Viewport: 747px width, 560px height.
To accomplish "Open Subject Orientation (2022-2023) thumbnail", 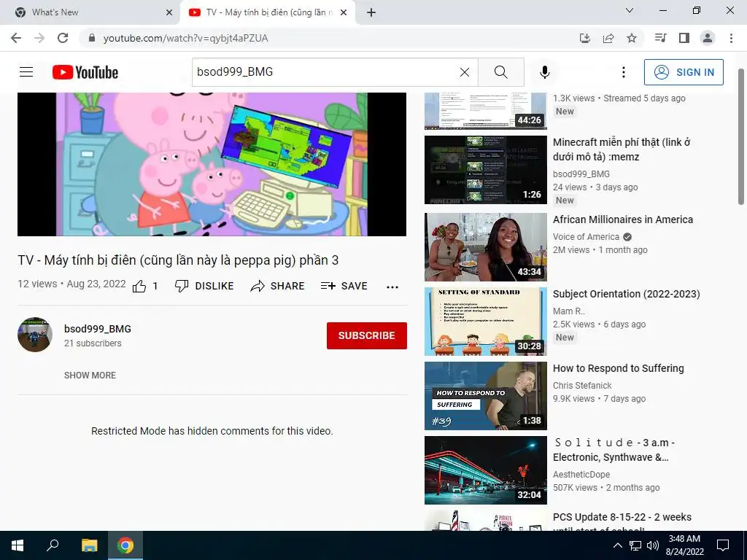I will 485,322.
